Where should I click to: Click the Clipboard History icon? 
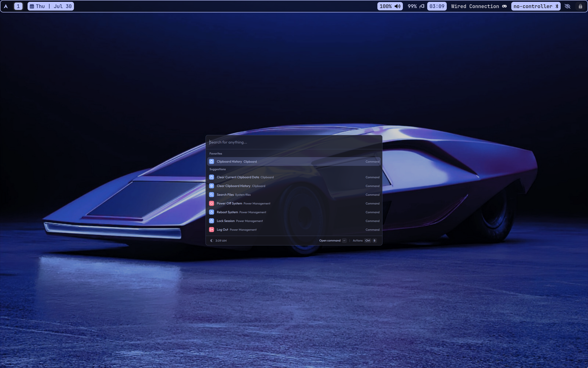pyautogui.click(x=211, y=162)
